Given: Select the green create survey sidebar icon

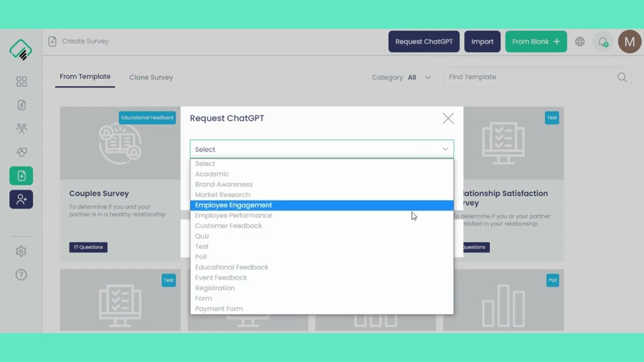Looking at the screenshot, I should 21,175.
